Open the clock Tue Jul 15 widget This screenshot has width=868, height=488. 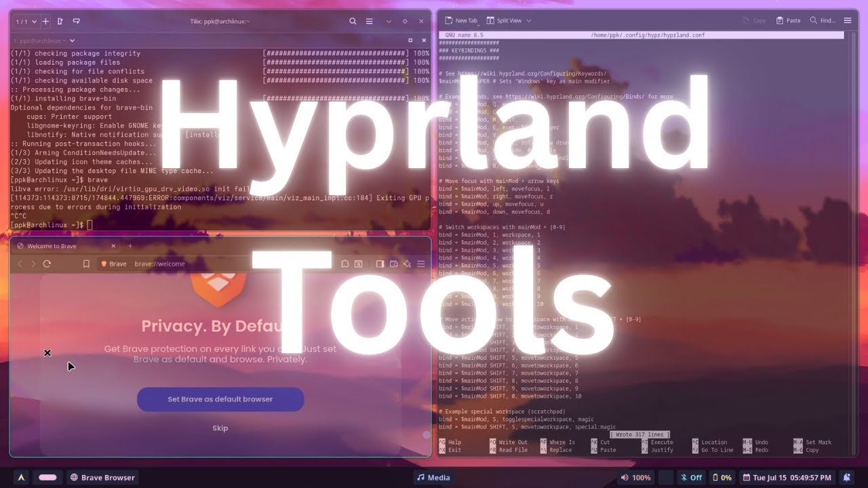point(787,477)
